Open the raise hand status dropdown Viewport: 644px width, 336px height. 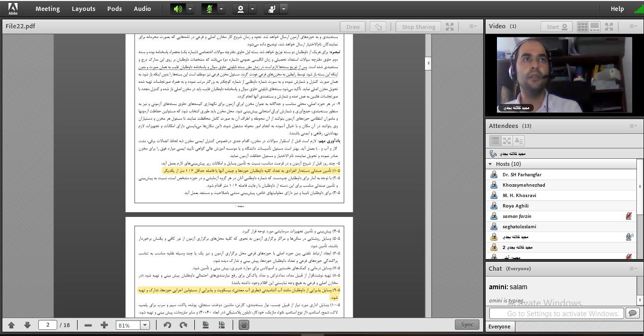pos(284,9)
